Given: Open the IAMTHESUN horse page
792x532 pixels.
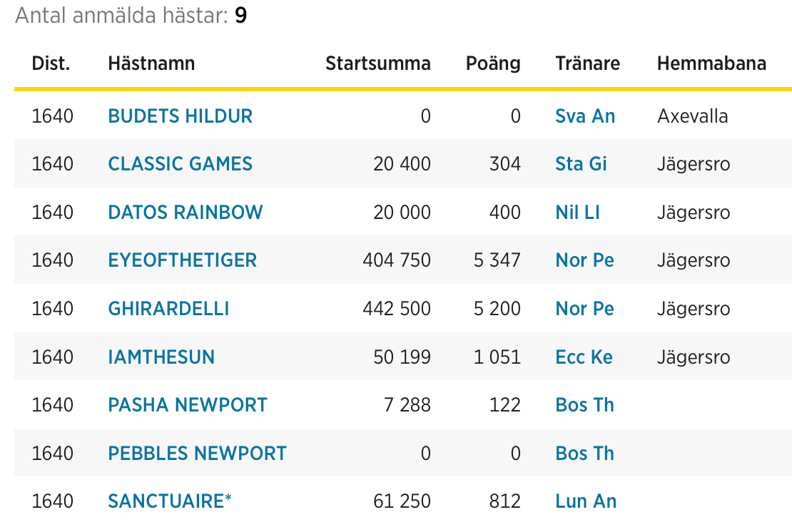Looking at the screenshot, I should (161, 357).
